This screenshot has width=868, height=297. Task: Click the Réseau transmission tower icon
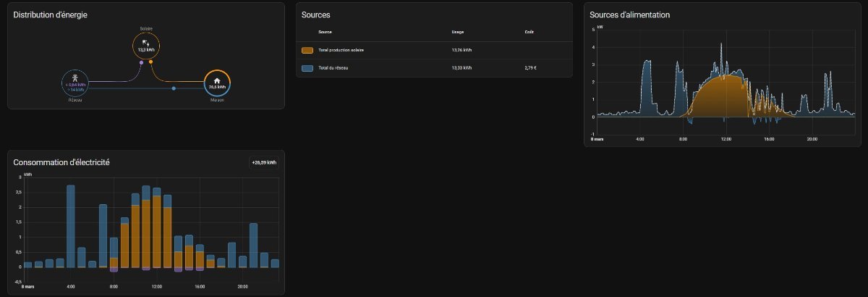coord(75,77)
